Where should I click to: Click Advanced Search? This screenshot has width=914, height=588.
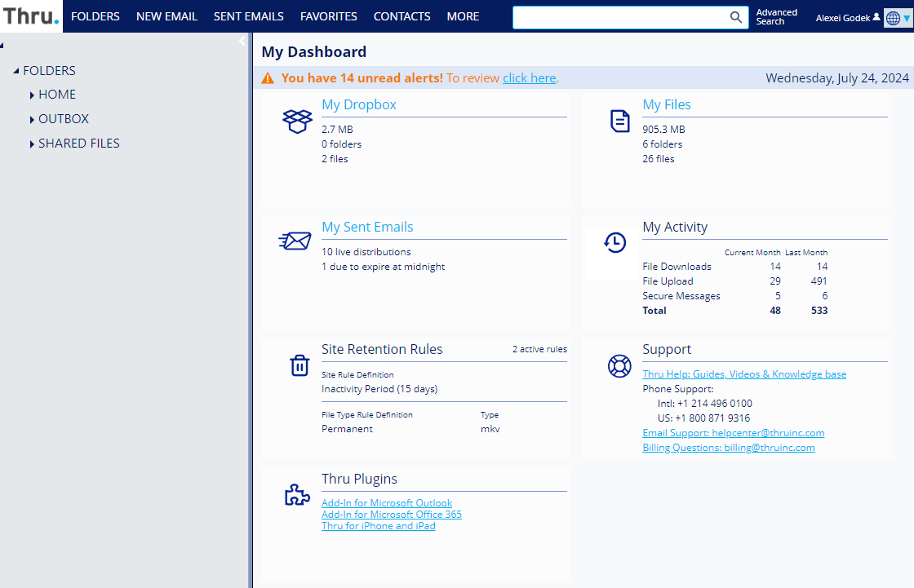(776, 17)
